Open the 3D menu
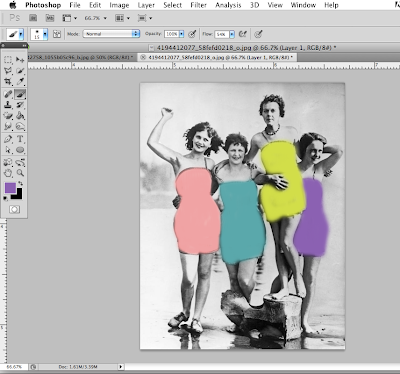 (254, 5)
